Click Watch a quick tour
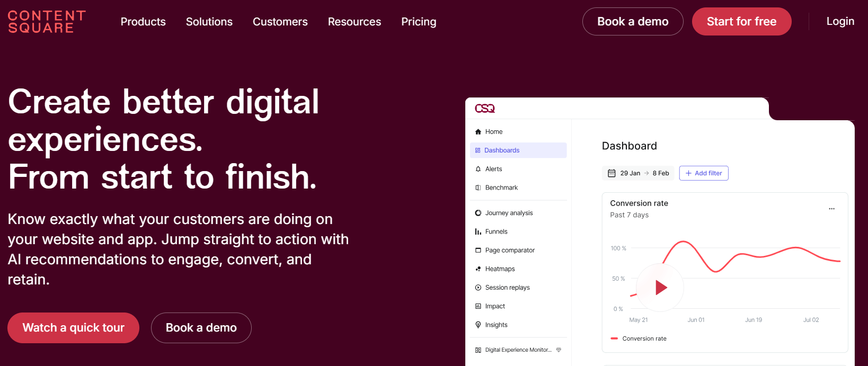Viewport: 868px width, 366px height. [x=73, y=327]
